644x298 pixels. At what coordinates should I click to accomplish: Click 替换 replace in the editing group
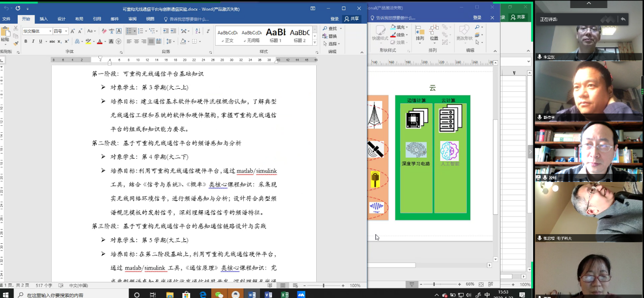pos(332,36)
